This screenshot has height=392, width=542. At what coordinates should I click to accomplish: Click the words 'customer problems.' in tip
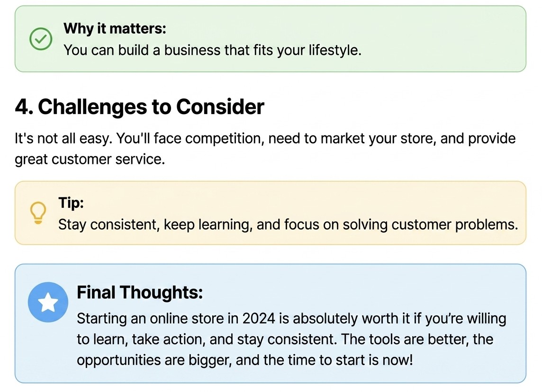click(455, 224)
